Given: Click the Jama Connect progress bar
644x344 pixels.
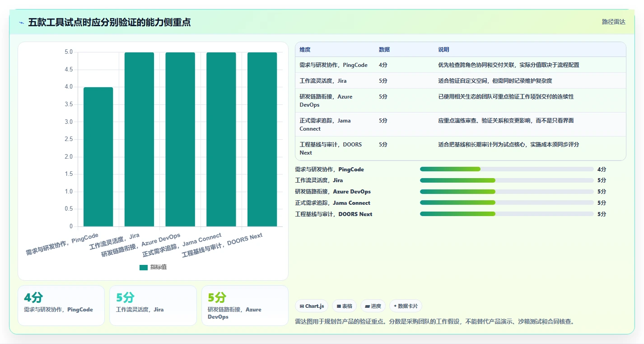Looking at the screenshot, I should click(507, 203).
